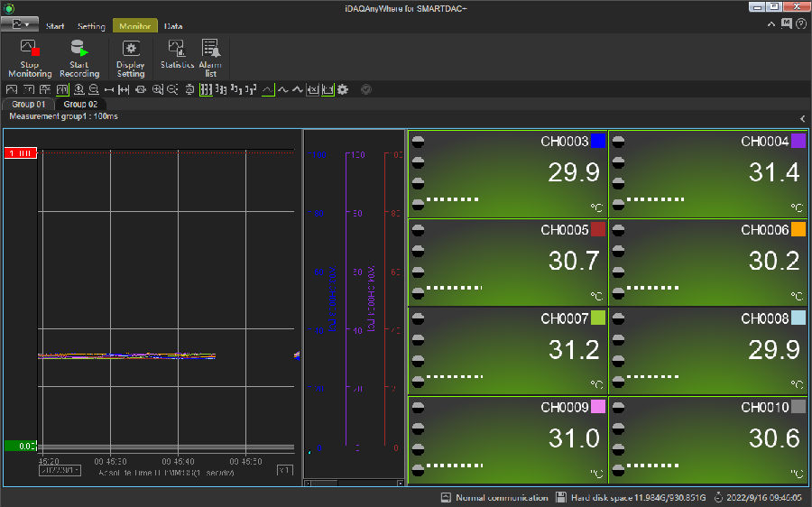Toggle the green-highlighted thin waveform line icon
Screen dimensions: 812x507
(x=268, y=89)
